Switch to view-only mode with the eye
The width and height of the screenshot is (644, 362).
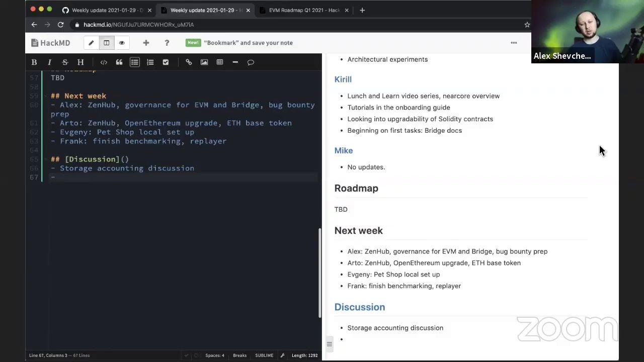[x=122, y=43]
